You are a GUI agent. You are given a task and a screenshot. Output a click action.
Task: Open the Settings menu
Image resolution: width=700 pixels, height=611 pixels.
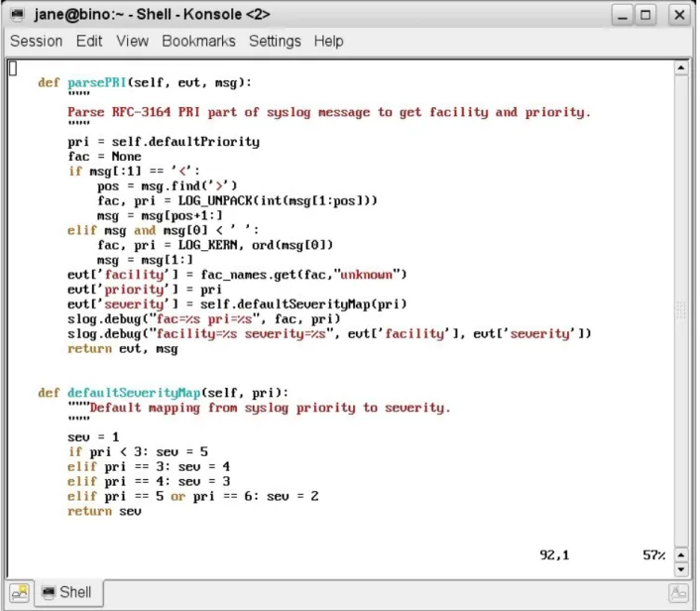(275, 41)
